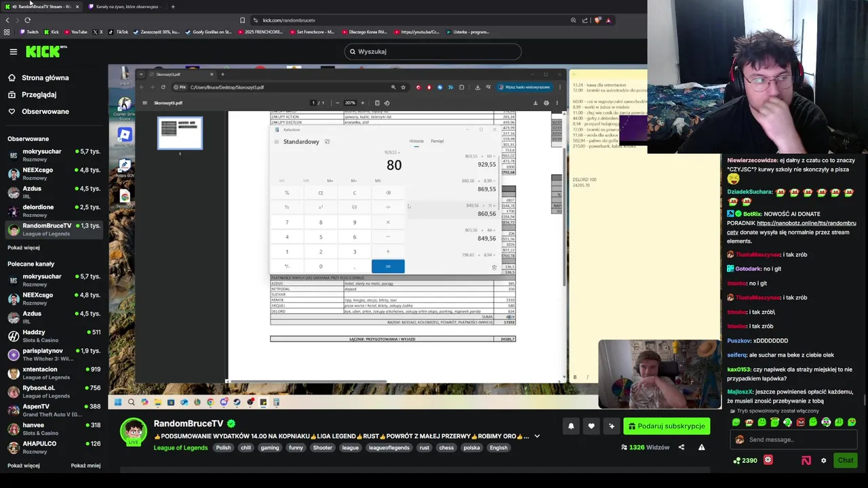Select RandomBruceTV Stream browser tab

point(41,7)
